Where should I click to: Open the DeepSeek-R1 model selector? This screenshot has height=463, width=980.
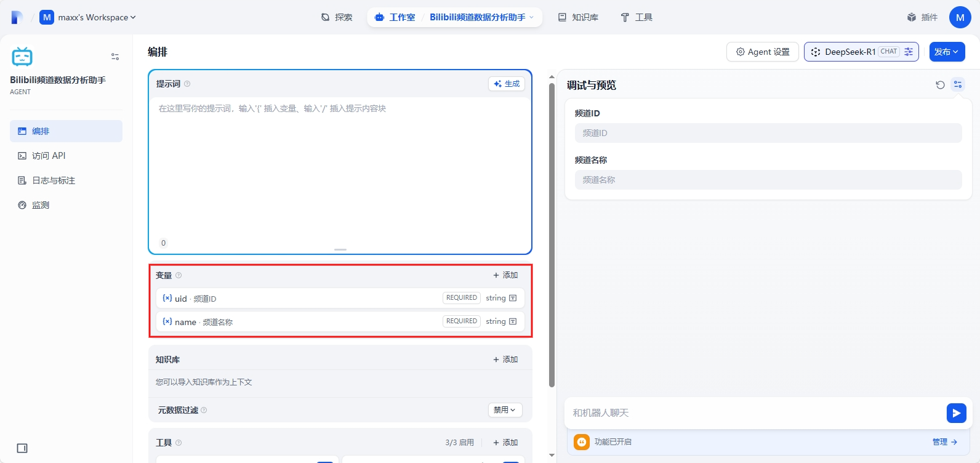(x=861, y=52)
